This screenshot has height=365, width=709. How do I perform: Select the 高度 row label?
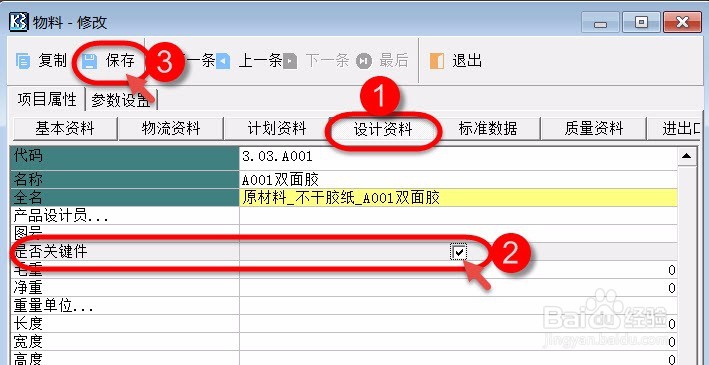pyautogui.click(x=125, y=358)
